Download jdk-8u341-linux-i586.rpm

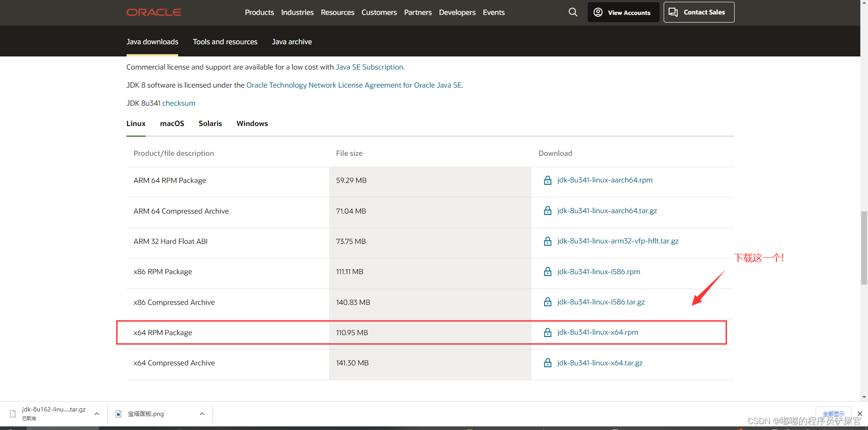[x=599, y=271]
